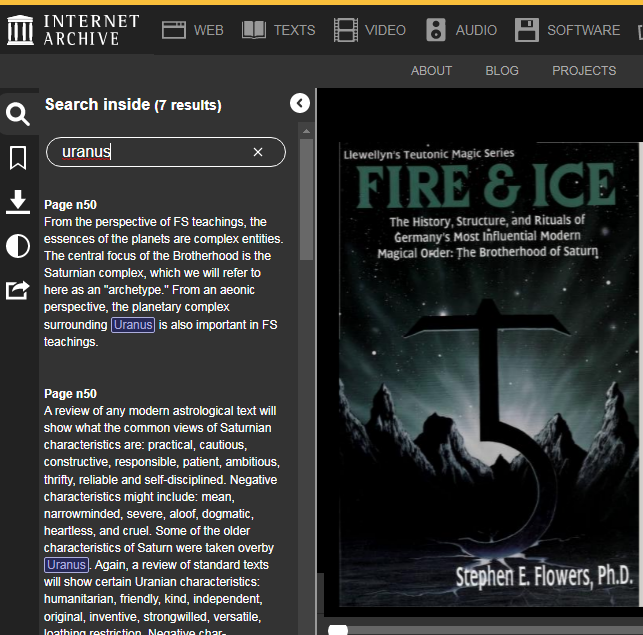Viewport: 643px width, 635px height.
Task: Open the share sidebar icon
Action: pos(18,290)
